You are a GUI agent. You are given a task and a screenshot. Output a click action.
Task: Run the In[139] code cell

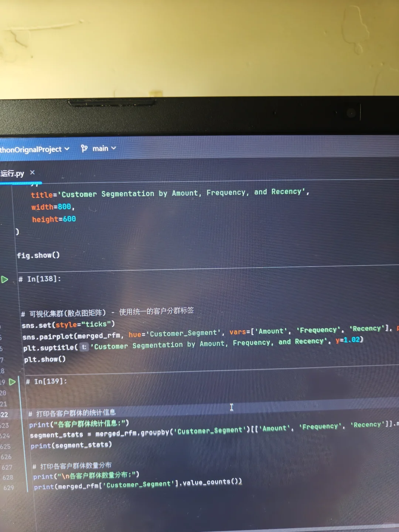click(x=12, y=382)
